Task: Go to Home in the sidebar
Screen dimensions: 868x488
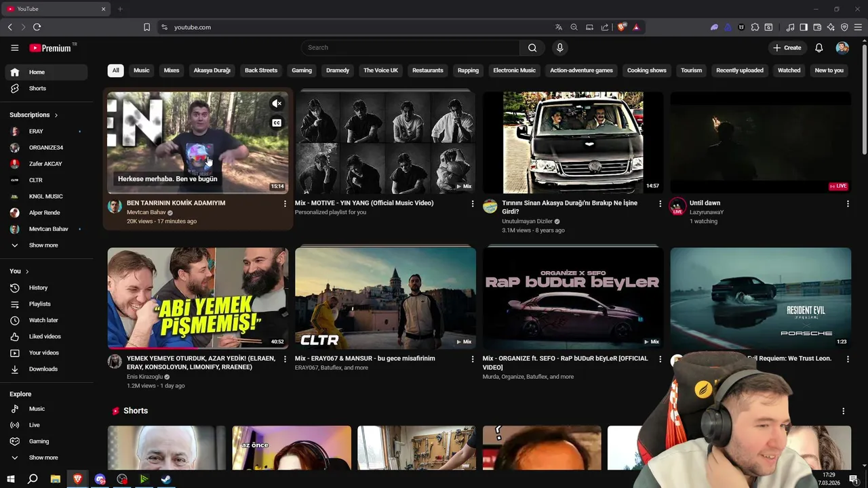Action: click(46, 72)
